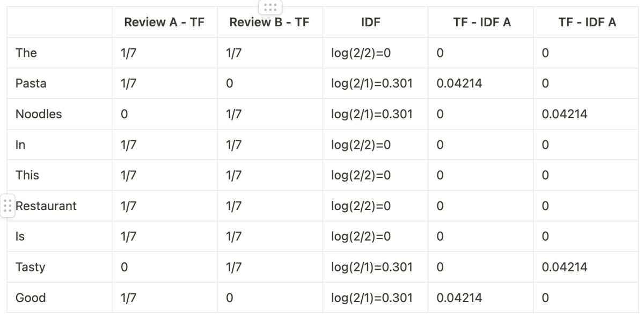644x317 pixels.
Task: Click the row drag handle beside Restaurant
Action: (8, 206)
